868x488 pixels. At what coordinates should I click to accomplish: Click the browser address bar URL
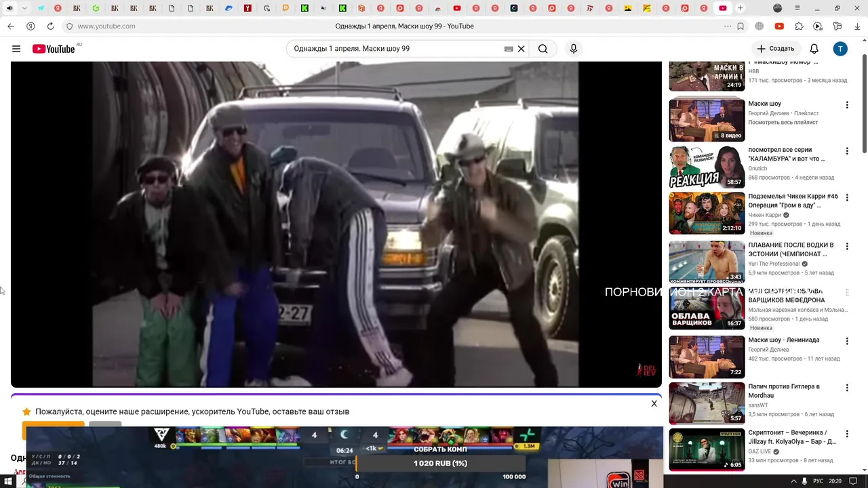106,26
